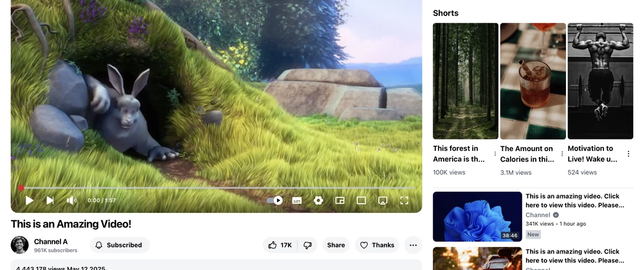Click the Subscribed bell button
The width and height of the screenshot is (644, 270).
click(x=120, y=245)
